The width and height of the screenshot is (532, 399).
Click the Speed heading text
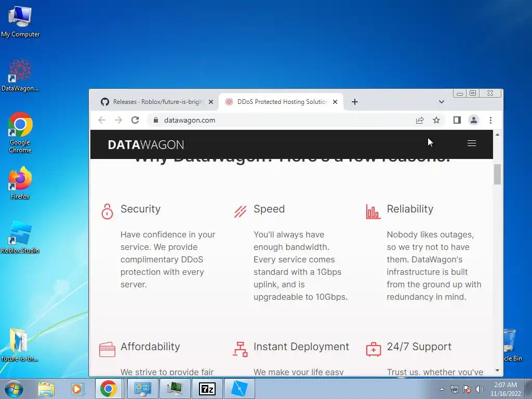pyautogui.click(x=269, y=209)
